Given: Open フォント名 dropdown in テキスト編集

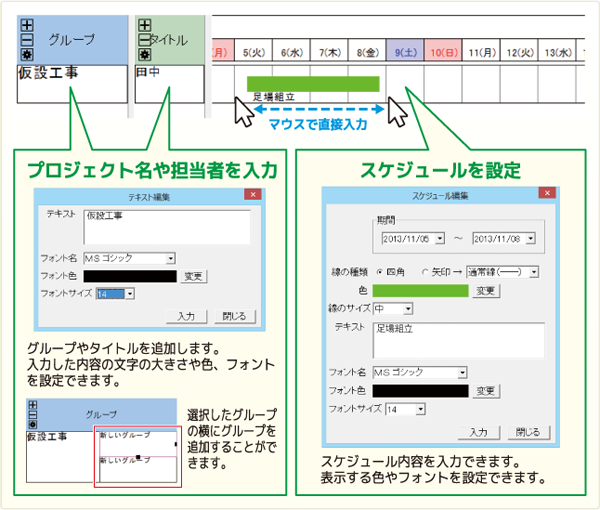Looking at the screenshot, I should tap(171, 259).
